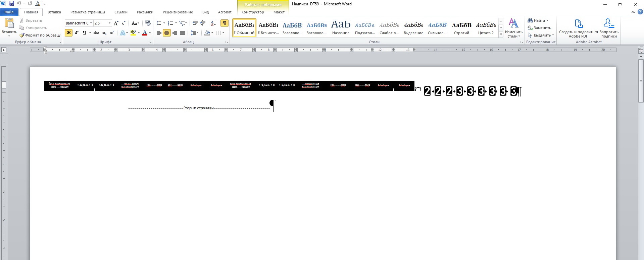
Task: Open the font size dropdown list
Action: 109,23
